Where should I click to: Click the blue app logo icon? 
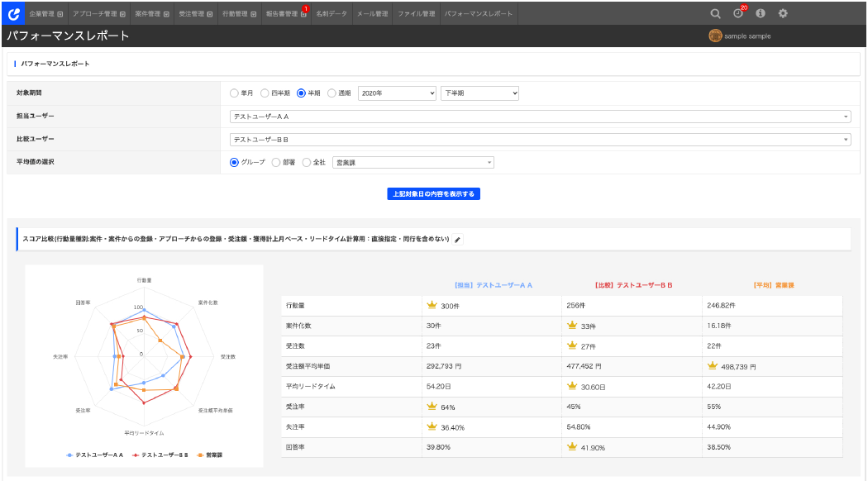pyautogui.click(x=12, y=13)
